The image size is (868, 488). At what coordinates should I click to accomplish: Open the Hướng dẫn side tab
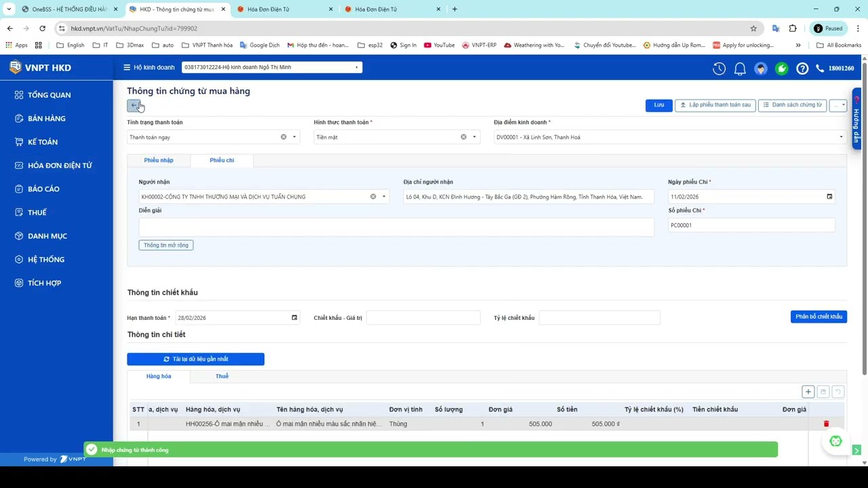[856, 119]
